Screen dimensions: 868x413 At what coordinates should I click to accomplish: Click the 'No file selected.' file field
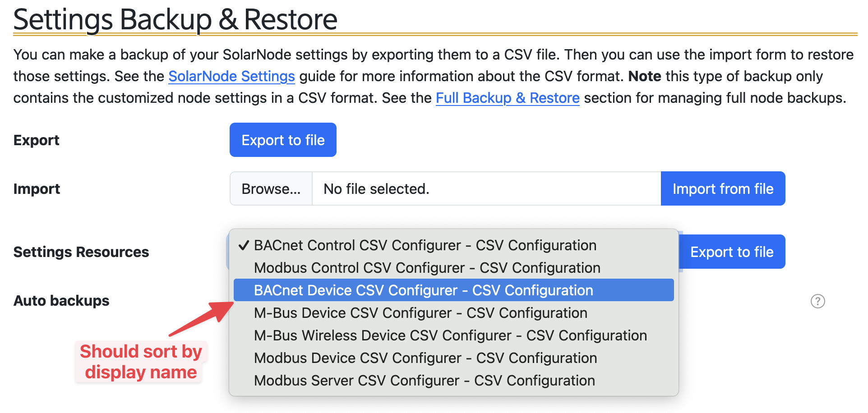(486, 189)
